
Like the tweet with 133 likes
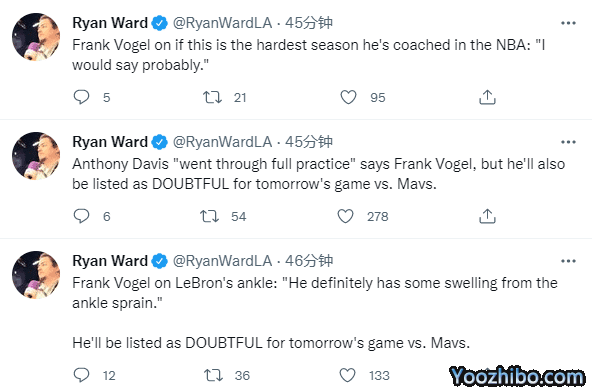click(347, 375)
